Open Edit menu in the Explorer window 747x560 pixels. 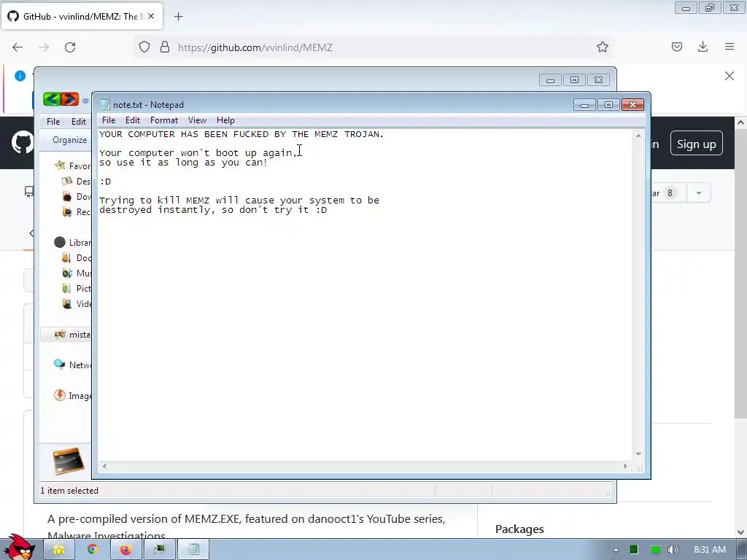click(79, 122)
